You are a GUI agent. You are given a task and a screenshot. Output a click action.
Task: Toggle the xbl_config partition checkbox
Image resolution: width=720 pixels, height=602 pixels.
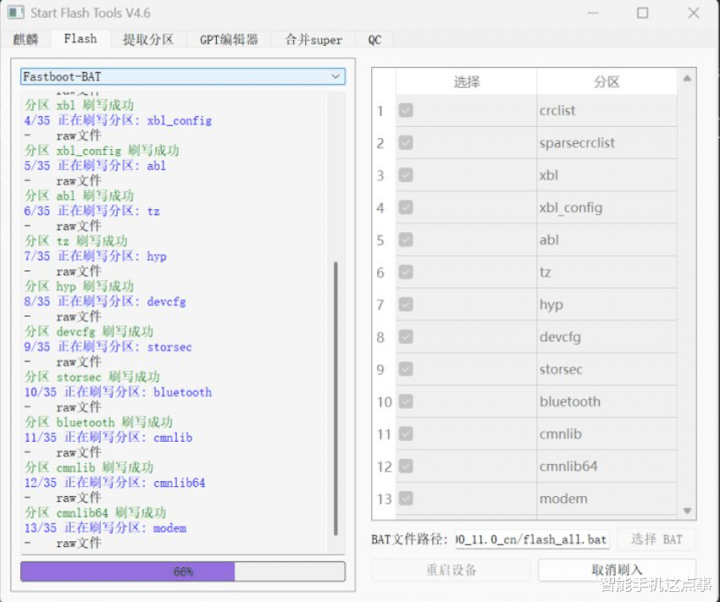(x=406, y=207)
